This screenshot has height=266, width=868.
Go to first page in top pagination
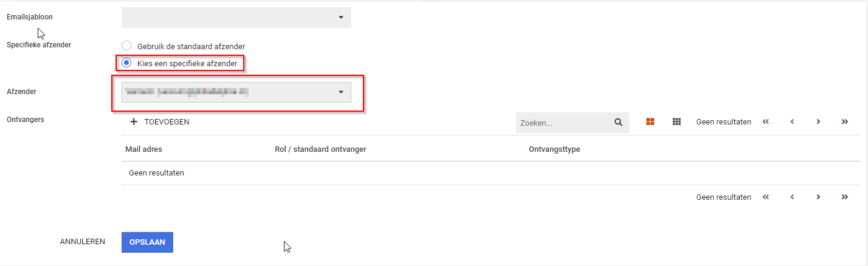(x=766, y=122)
